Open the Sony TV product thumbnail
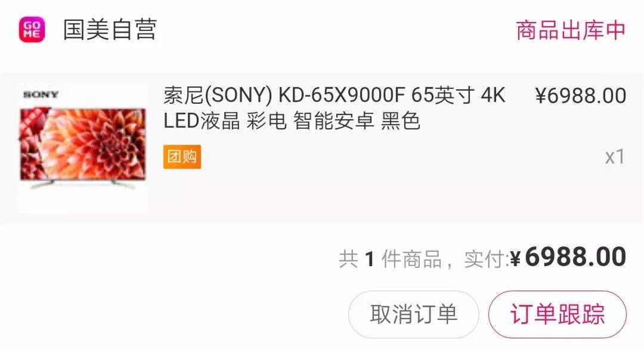Screen dimensions: 644x351 pos(82,148)
